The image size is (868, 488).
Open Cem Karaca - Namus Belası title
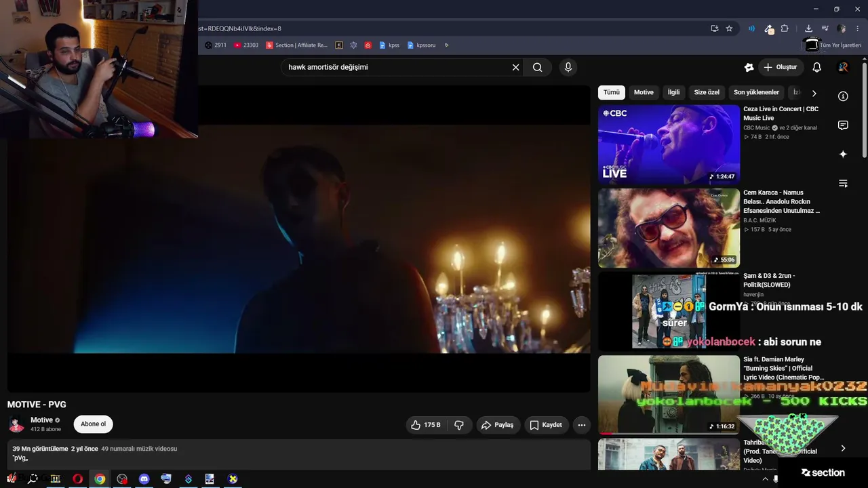(x=781, y=201)
